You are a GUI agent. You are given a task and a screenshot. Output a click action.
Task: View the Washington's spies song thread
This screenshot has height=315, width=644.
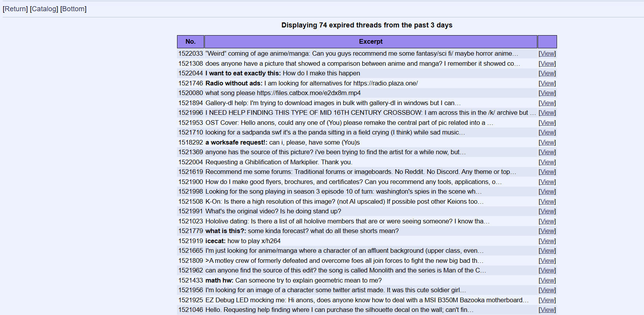pyautogui.click(x=547, y=192)
